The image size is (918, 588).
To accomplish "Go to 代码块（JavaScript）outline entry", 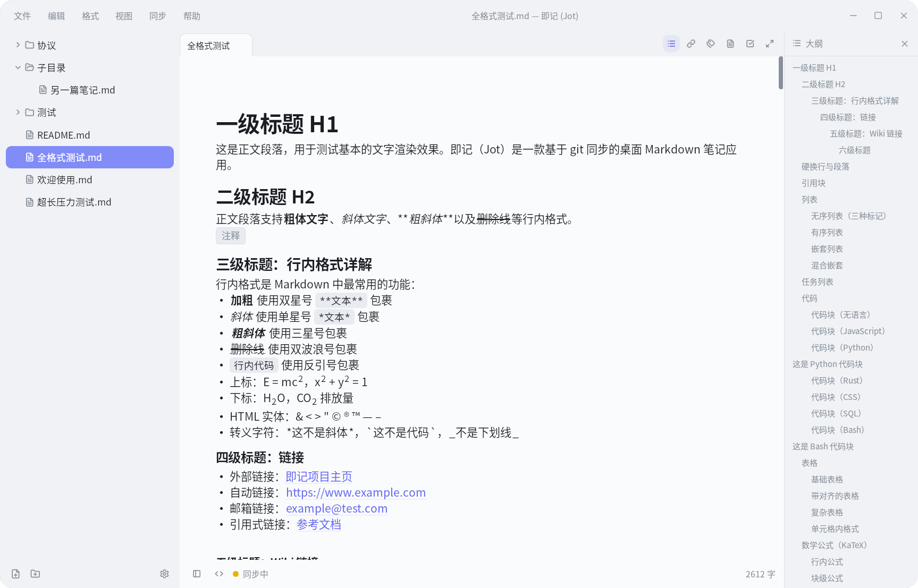I will (848, 331).
